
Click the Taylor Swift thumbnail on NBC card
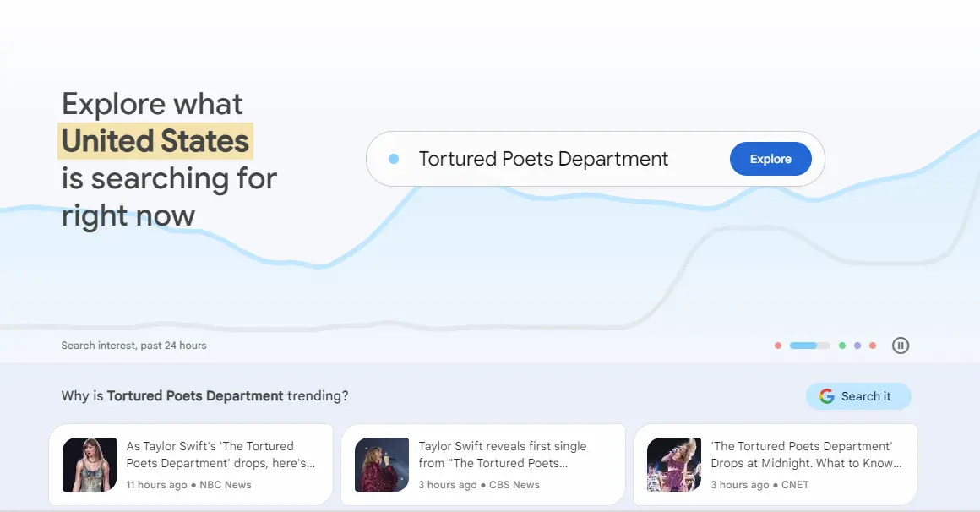[89, 464]
